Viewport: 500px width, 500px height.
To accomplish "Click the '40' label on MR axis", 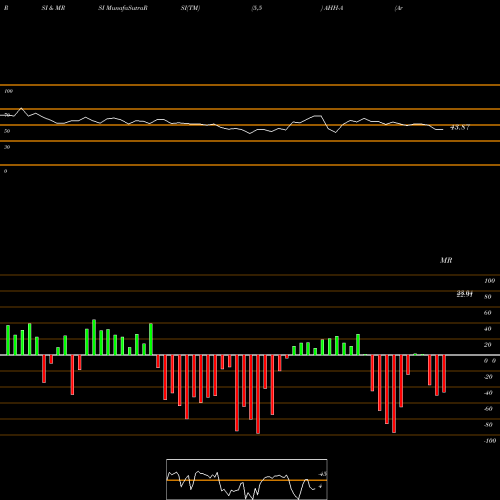I will click(x=488, y=329).
